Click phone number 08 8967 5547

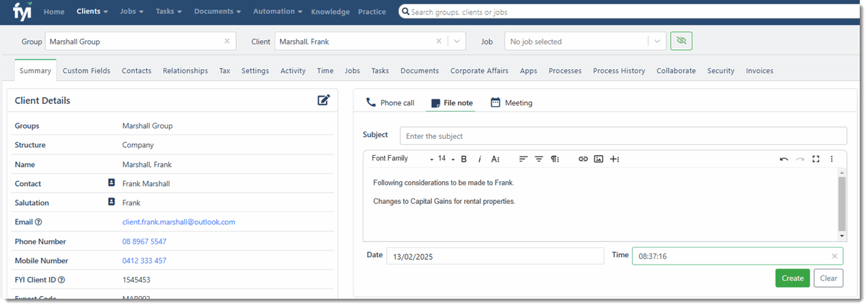[144, 241]
